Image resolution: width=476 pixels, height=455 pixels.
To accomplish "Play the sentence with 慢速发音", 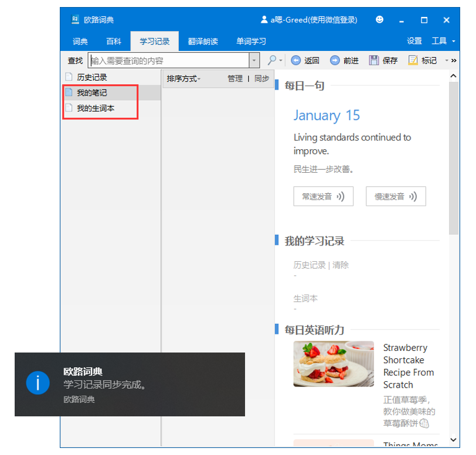I will (396, 196).
